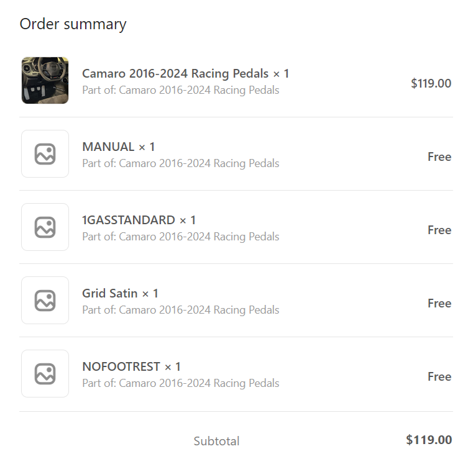Click the 1GASSTANDARD × 1 item name
476x454 pixels.
(x=139, y=220)
